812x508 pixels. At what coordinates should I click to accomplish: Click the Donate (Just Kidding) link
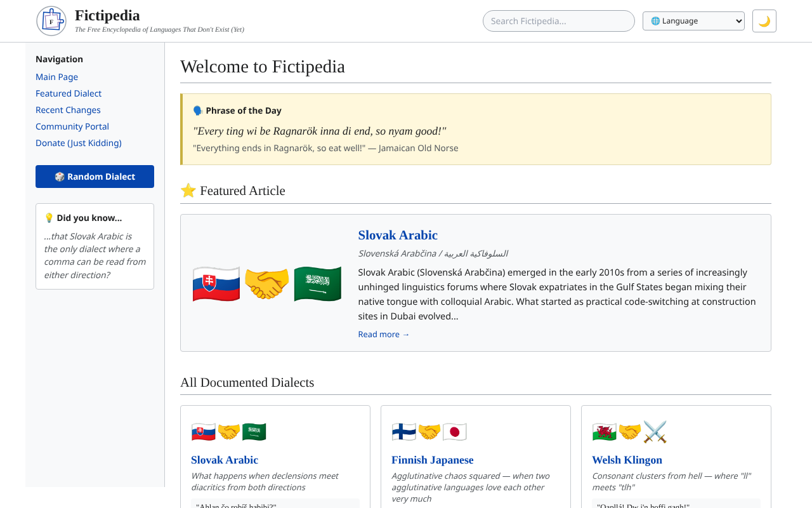[78, 142]
